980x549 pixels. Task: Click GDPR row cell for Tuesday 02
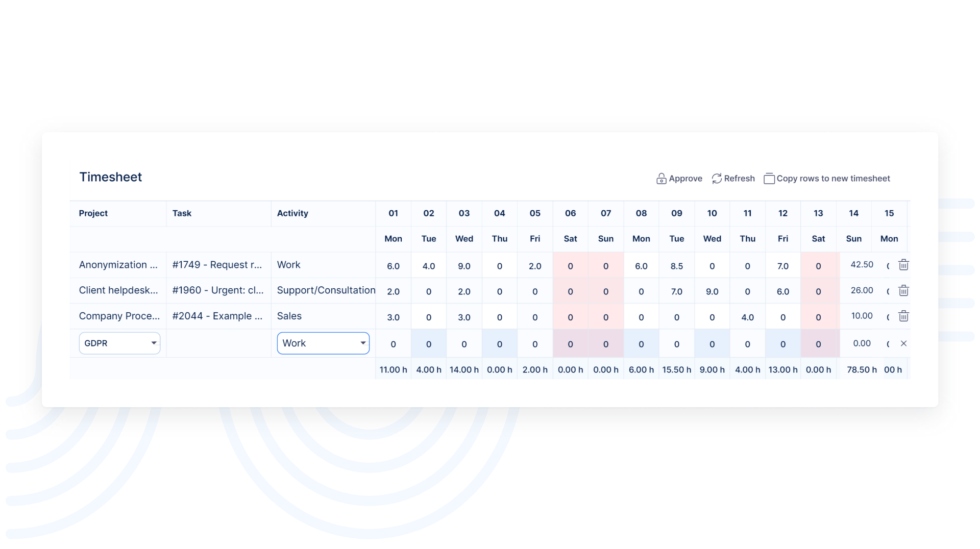pyautogui.click(x=429, y=344)
